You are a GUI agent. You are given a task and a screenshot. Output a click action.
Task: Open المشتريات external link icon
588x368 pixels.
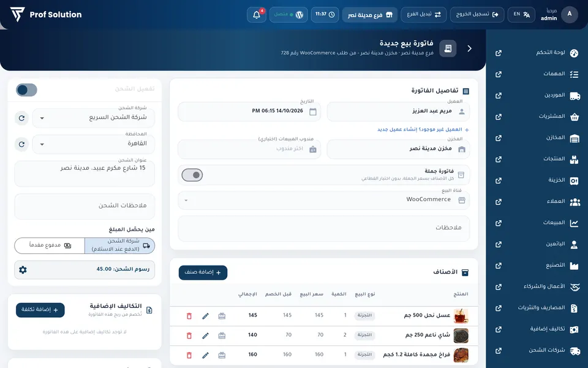pyautogui.click(x=499, y=117)
